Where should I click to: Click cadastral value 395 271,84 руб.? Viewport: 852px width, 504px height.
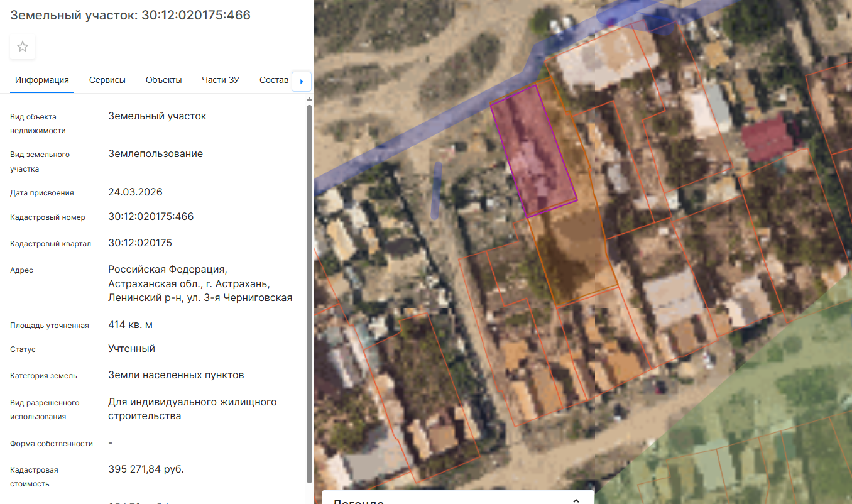(146, 469)
